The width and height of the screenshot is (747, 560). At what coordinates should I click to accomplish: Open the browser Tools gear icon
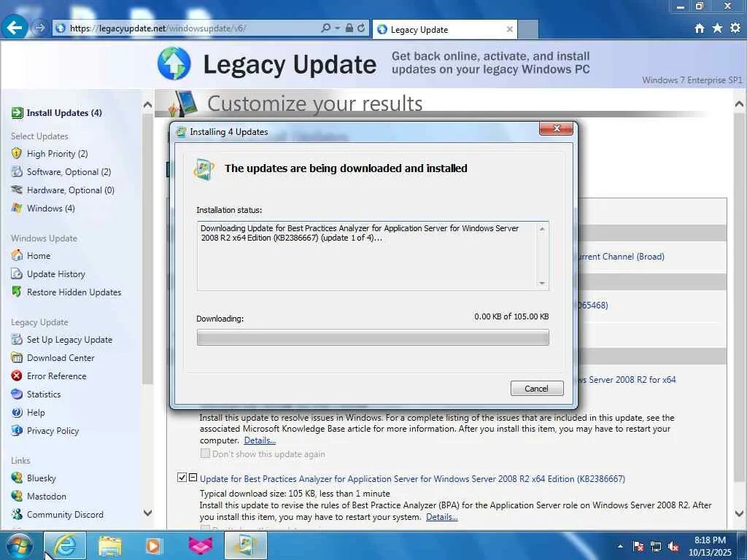[735, 28]
